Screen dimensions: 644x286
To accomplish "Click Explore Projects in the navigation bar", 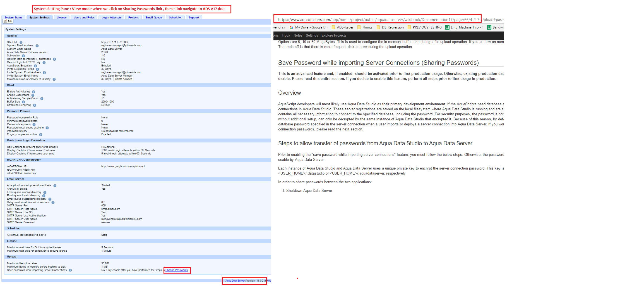I will (x=334, y=35).
